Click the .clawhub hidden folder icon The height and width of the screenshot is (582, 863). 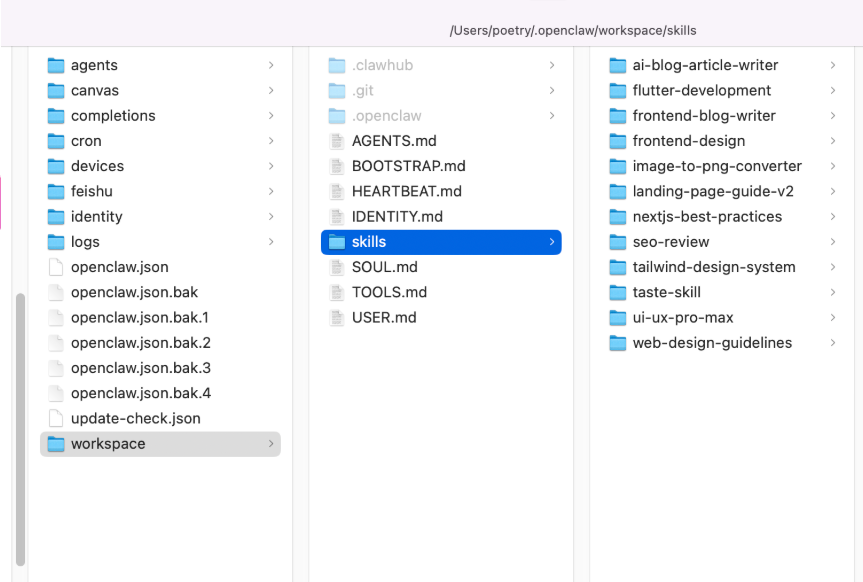(337, 66)
